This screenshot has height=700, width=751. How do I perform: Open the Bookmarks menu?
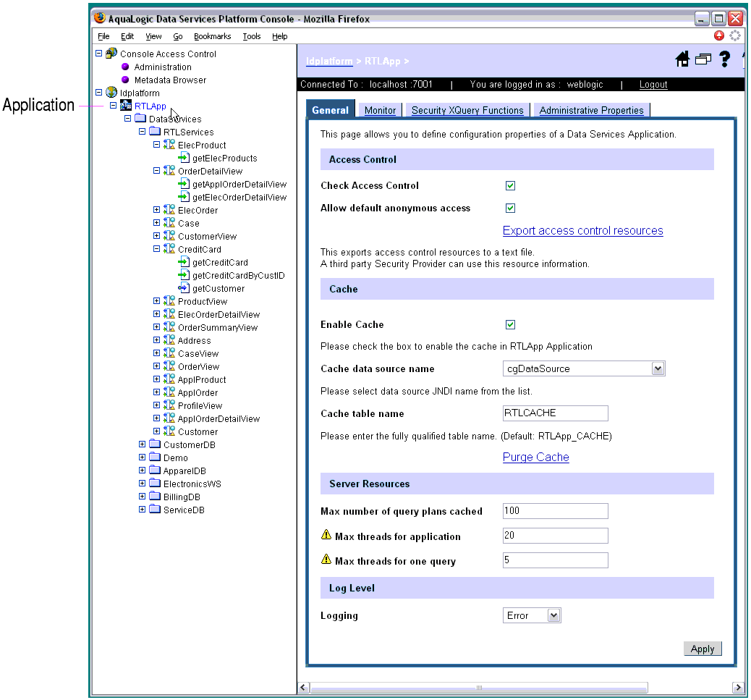coord(212,36)
